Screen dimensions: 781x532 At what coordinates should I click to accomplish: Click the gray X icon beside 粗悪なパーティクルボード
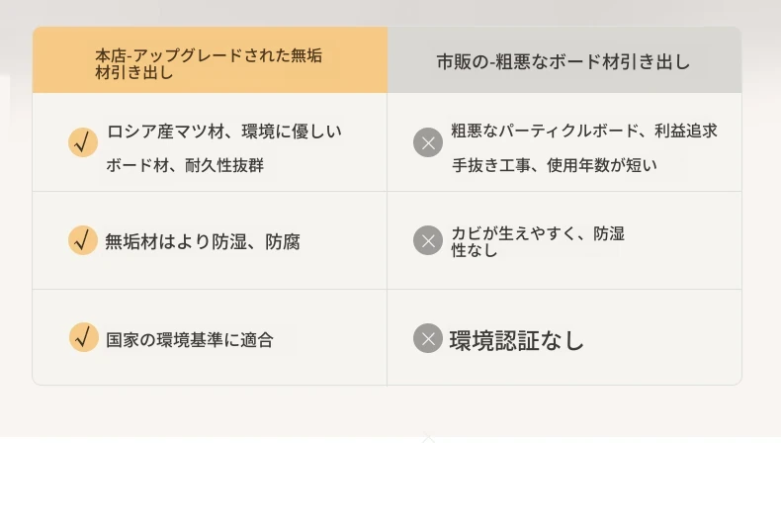pos(428,142)
